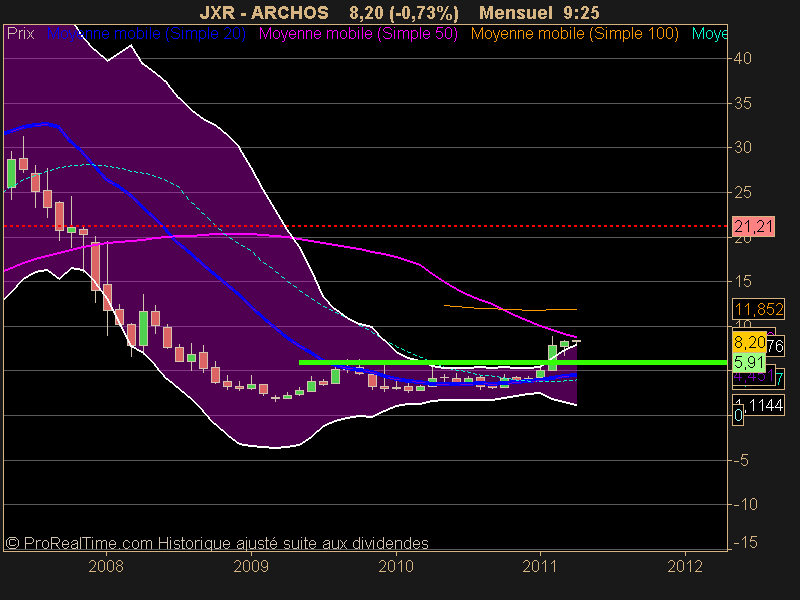800x600 pixels.
Task: Click the 35 price axis label
Action: (742, 104)
